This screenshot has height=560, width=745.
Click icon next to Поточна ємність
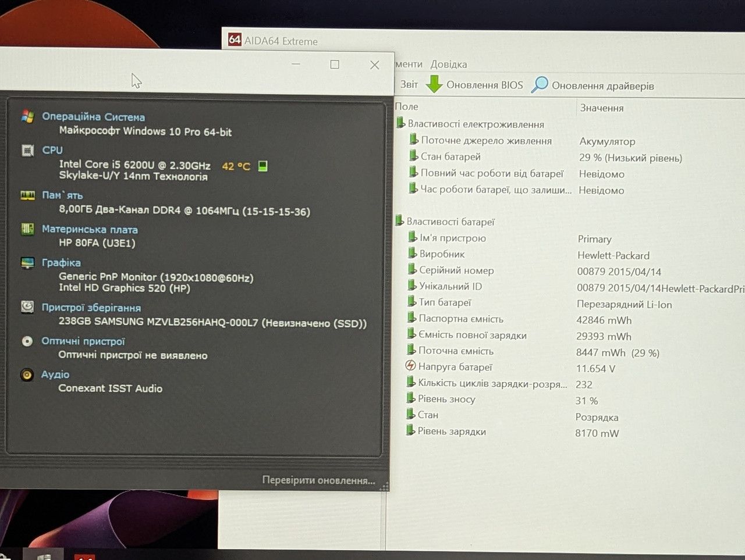(411, 349)
